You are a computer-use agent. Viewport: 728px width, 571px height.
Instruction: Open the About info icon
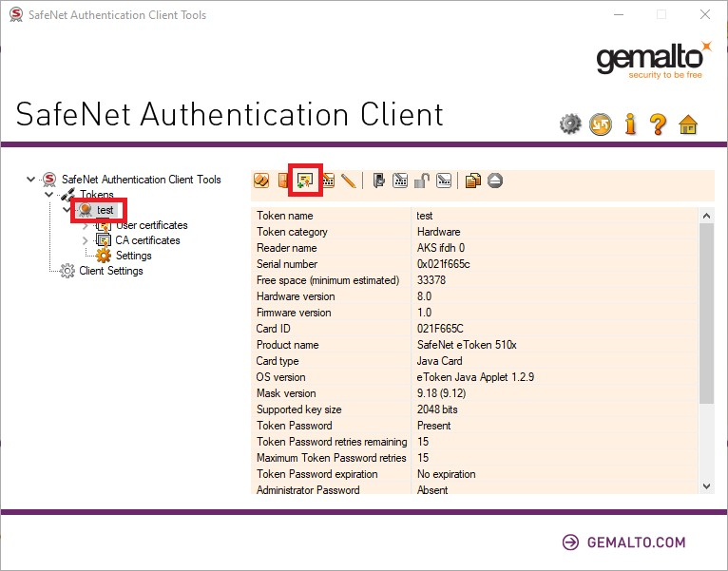tap(629, 124)
